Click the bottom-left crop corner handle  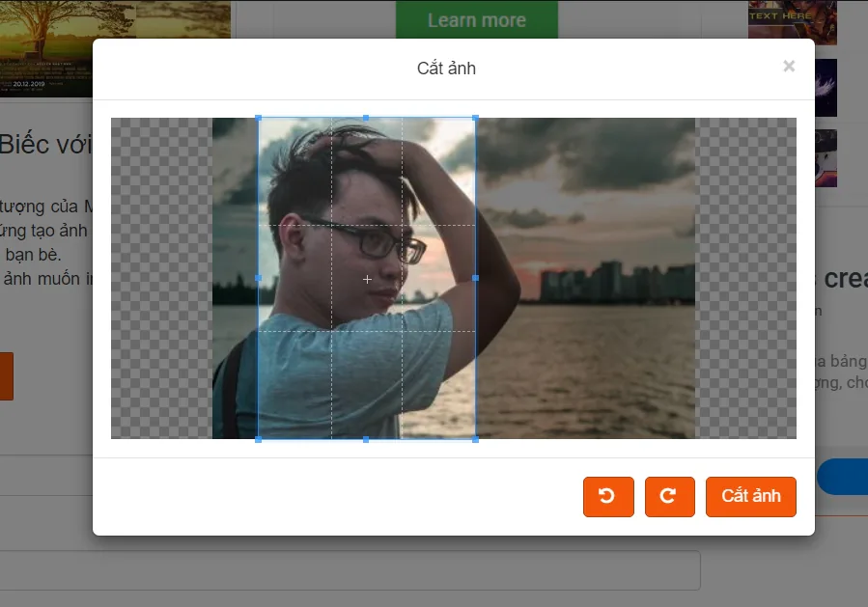(258, 439)
